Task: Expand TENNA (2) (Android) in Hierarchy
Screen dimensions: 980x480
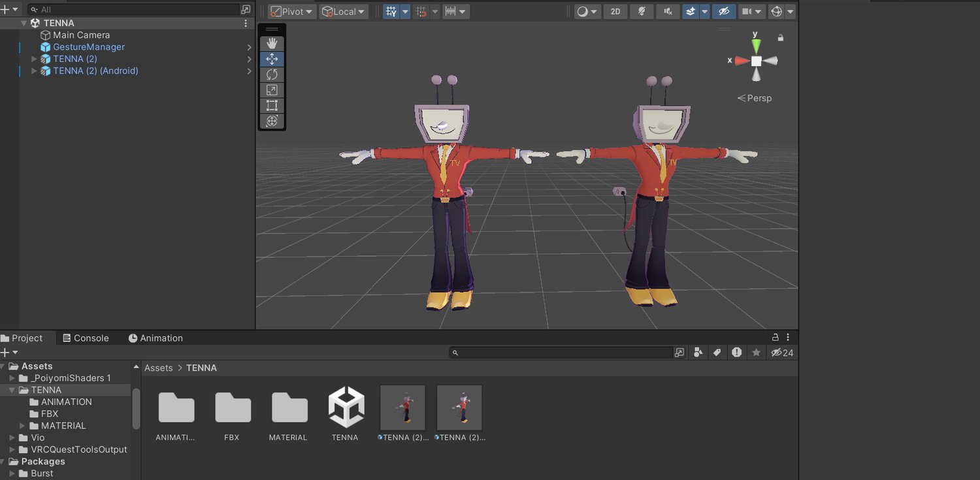Action: 35,71
